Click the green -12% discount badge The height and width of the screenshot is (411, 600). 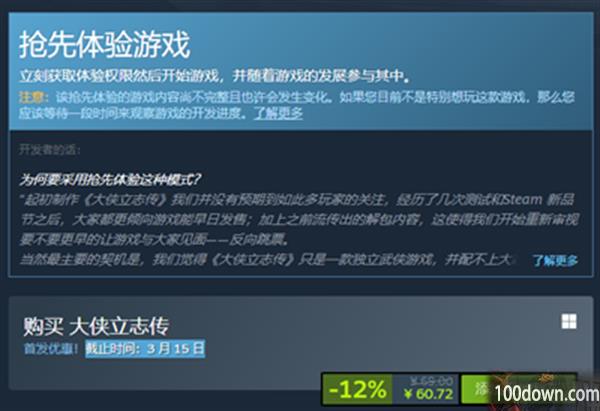(x=357, y=390)
